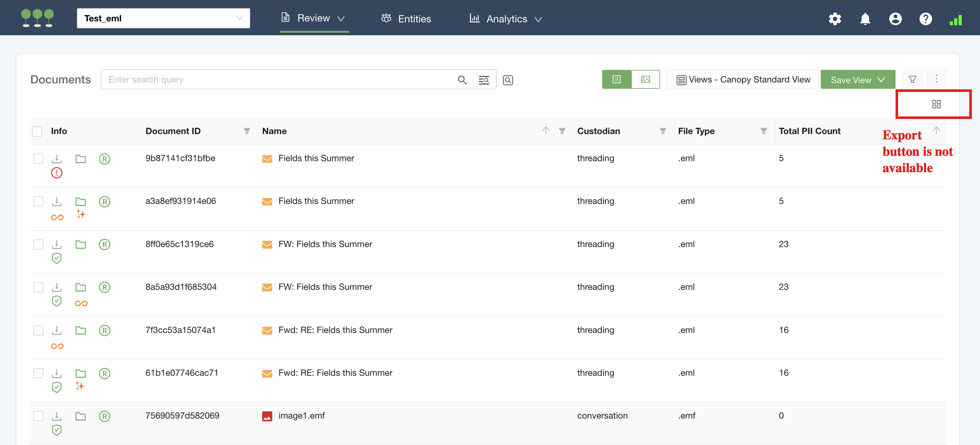This screenshot has width=980, height=445.
Task: Check the box for document a3a8ef931914e06
Action: [38, 201]
